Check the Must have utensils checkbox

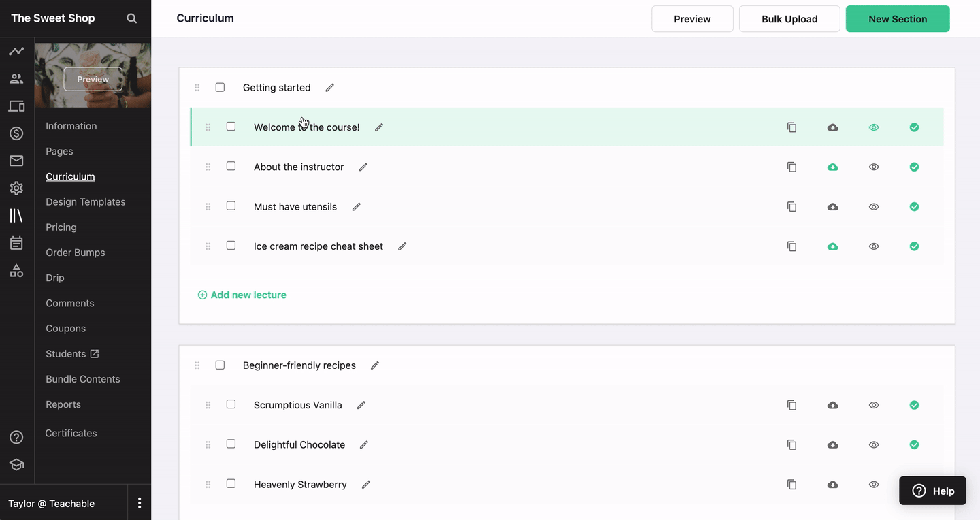[231, 206]
